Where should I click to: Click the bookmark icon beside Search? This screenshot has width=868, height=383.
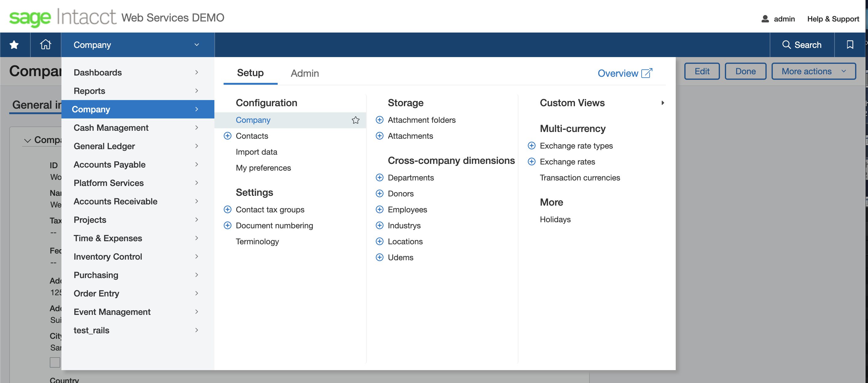(x=850, y=44)
